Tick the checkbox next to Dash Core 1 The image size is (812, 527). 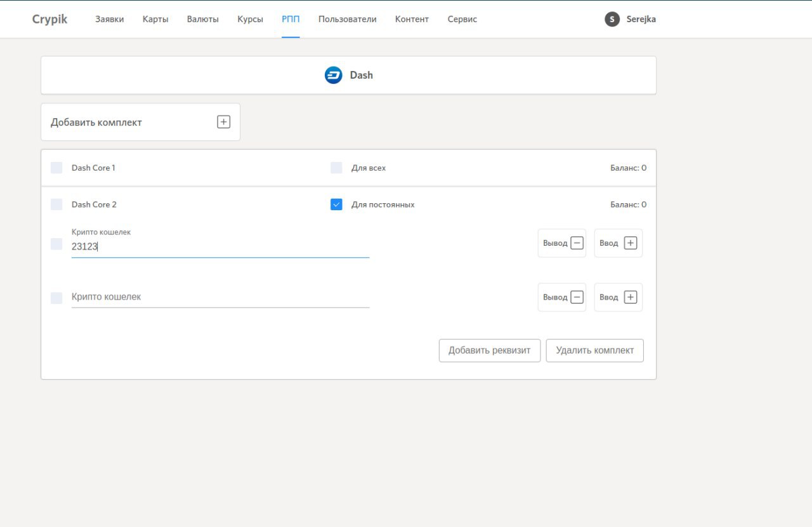(56, 168)
